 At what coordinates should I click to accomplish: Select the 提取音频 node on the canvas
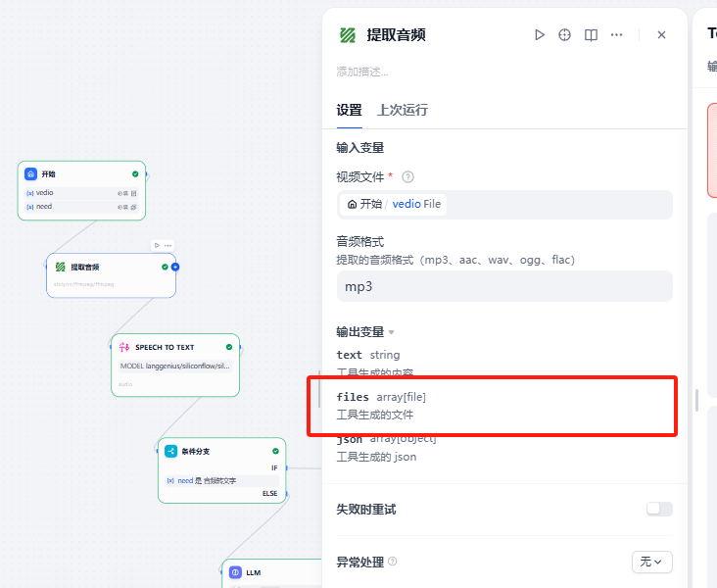(x=111, y=275)
